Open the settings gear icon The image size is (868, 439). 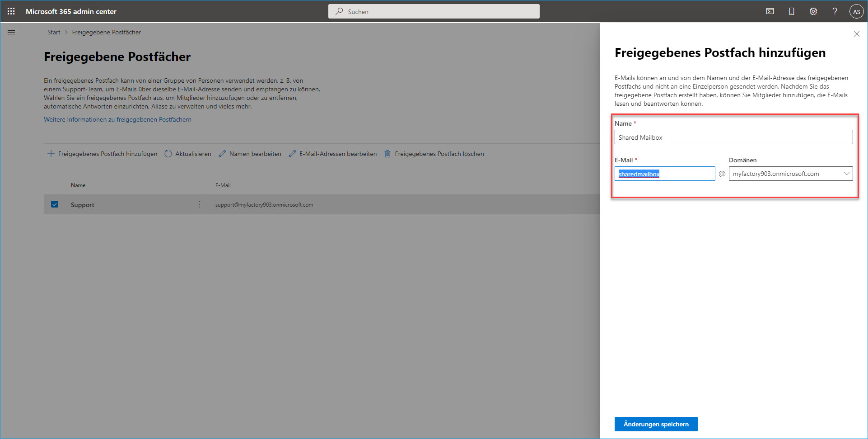click(813, 11)
